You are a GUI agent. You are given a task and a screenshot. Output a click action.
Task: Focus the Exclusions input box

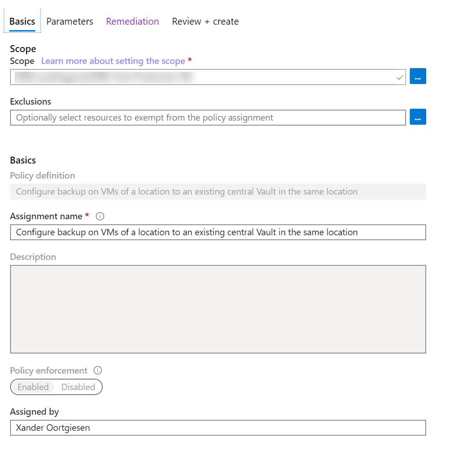tap(207, 117)
